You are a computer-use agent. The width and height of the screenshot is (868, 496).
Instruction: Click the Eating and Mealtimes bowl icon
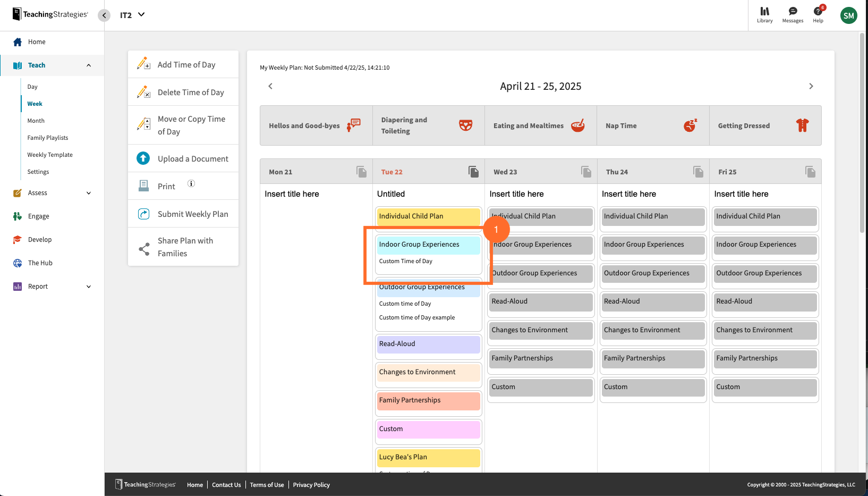579,125
